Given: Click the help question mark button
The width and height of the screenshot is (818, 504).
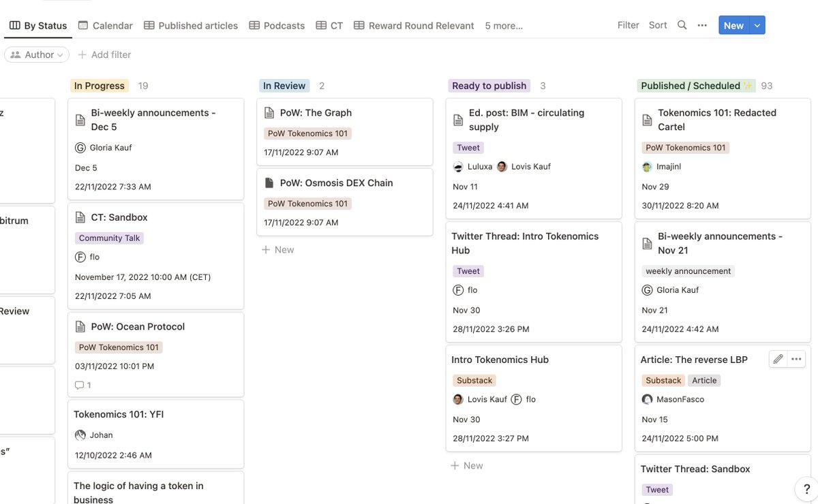Looking at the screenshot, I should point(807,489).
